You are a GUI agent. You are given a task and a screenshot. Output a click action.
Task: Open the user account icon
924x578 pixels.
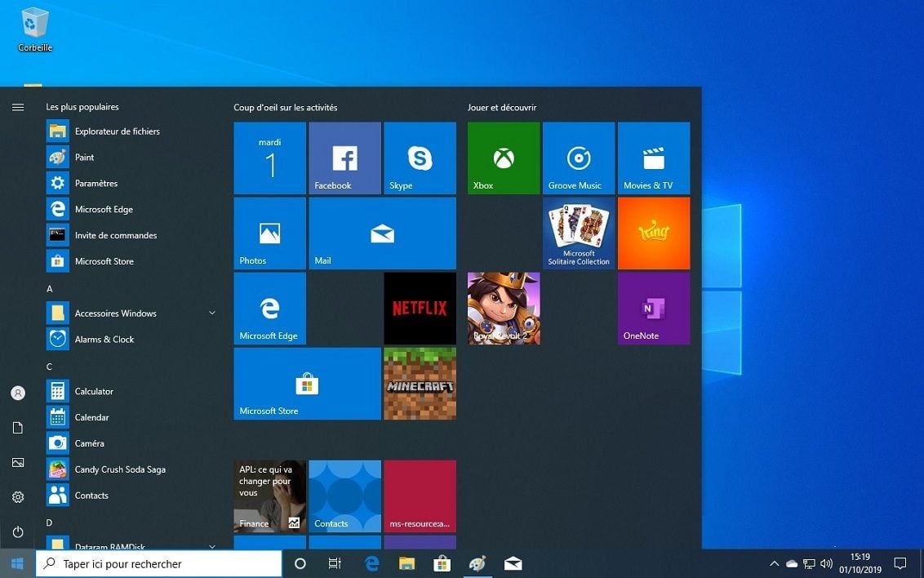pyautogui.click(x=18, y=393)
